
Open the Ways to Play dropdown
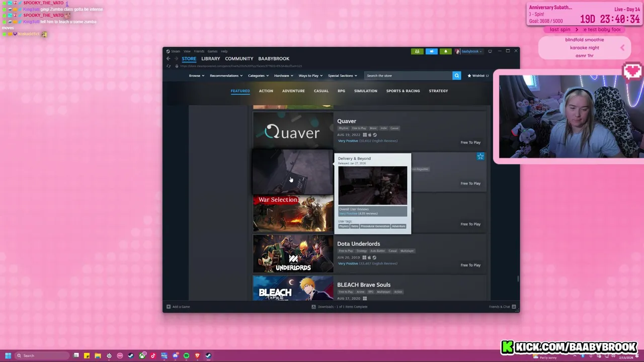point(310,75)
